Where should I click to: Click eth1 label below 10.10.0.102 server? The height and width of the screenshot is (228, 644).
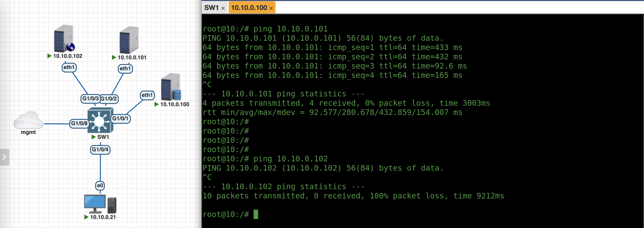point(69,67)
